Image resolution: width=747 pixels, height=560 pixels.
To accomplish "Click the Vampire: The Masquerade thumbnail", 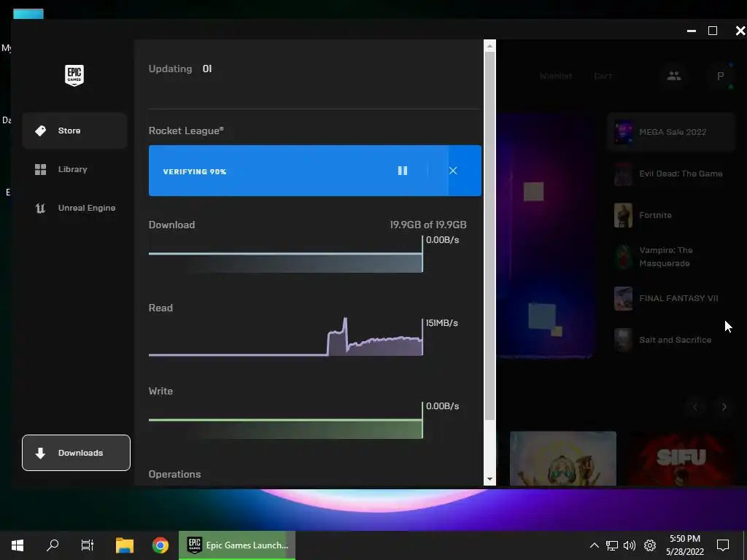I will pyautogui.click(x=623, y=257).
